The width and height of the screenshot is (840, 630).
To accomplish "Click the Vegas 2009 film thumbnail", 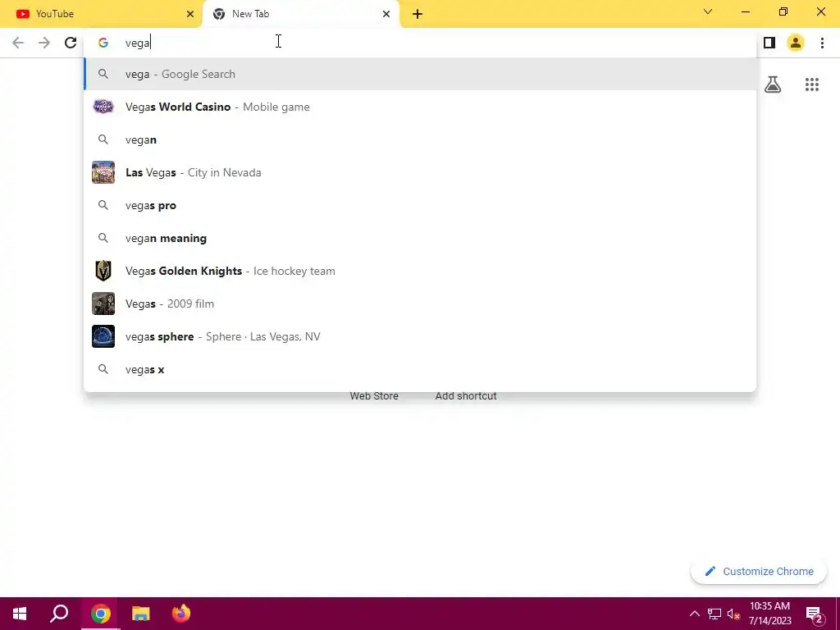I will coord(103,304).
